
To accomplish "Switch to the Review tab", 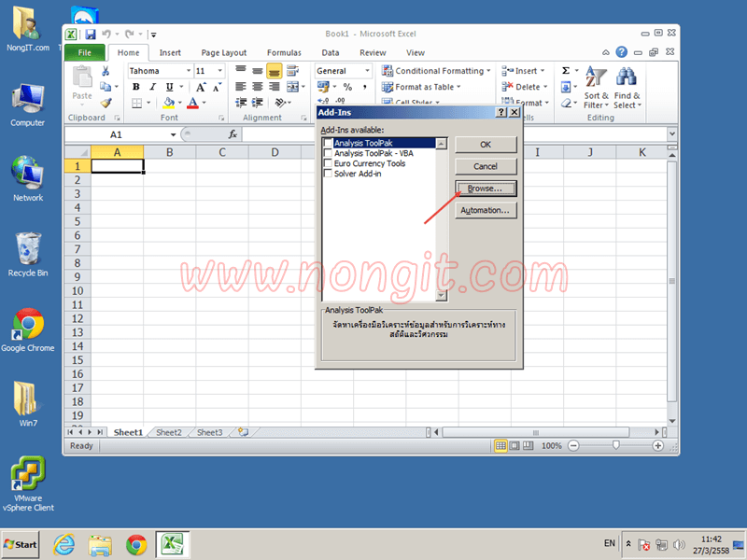I will pos(373,53).
